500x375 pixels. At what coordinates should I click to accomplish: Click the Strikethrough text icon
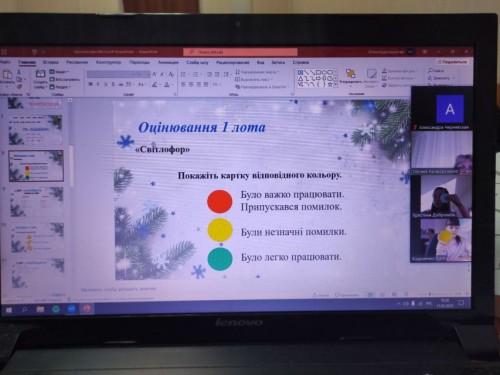click(x=121, y=84)
